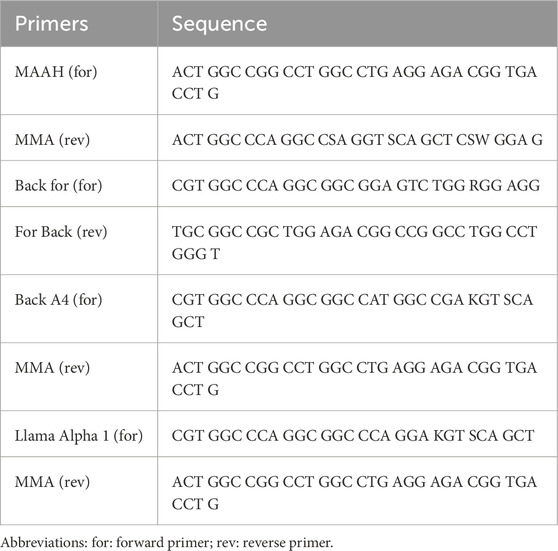Viewport: 558px width, 551px height.
Task: Select the Back A4 (for) primer name
Action: click(x=58, y=300)
